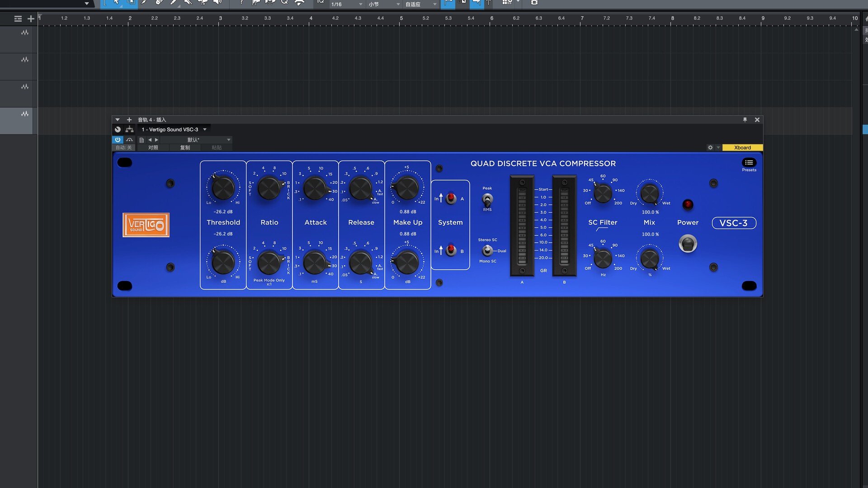Select the Listen speaker tool in the toolbar
Viewport: 868px width, 488px height.
(x=217, y=2)
